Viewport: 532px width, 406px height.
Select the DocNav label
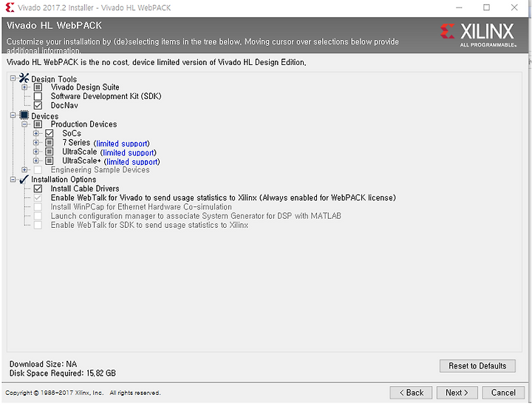coord(64,106)
